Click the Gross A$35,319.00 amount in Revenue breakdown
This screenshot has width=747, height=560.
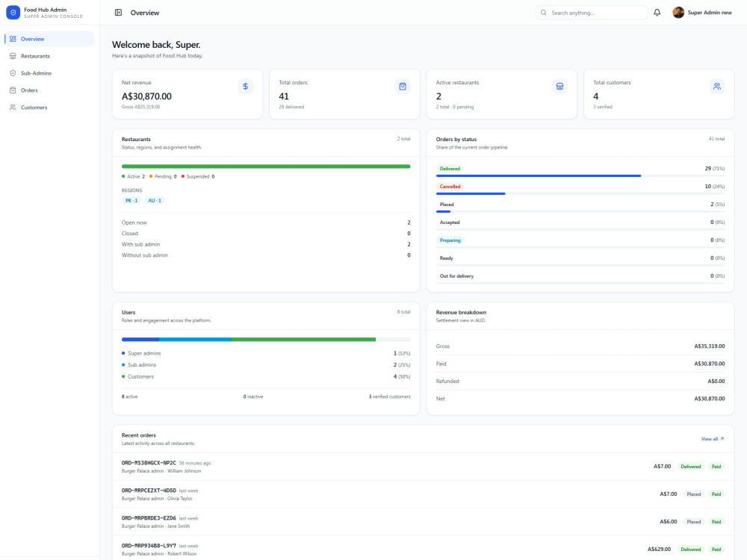(x=710, y=346)
